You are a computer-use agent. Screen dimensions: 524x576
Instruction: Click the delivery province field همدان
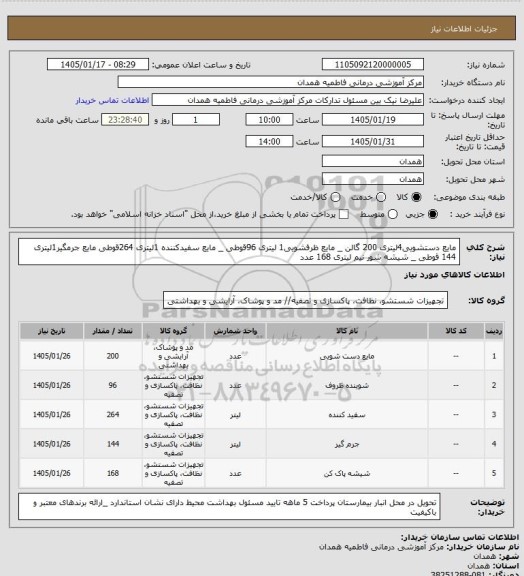(373, 161)
